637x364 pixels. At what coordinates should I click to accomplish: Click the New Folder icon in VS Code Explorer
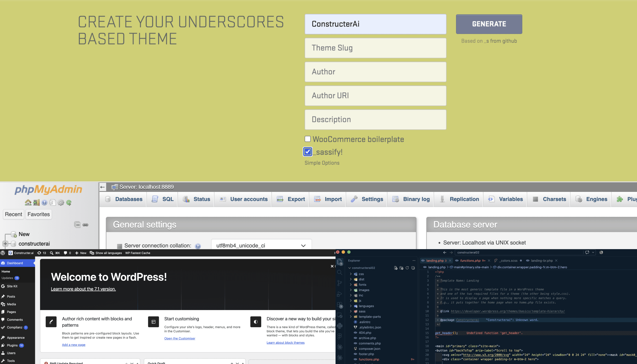click(x=401, y=268)
